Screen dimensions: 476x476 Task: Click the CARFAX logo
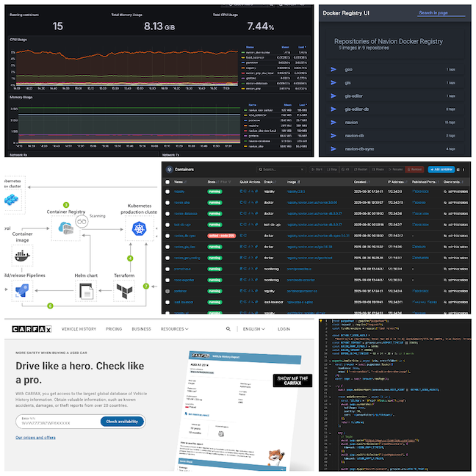coord(32,329)
